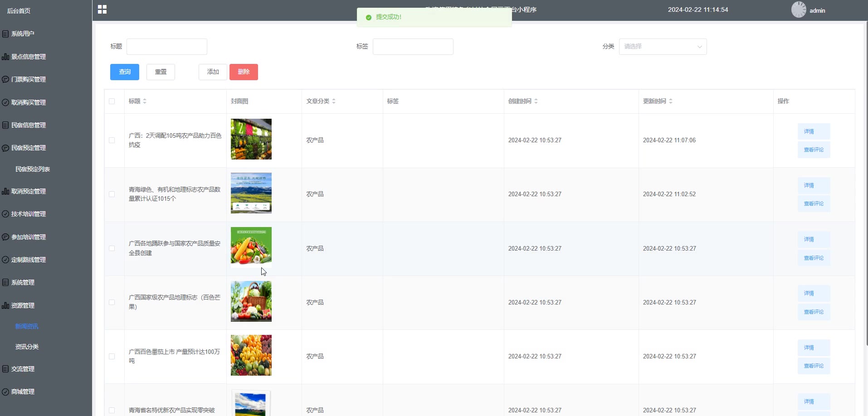Click the page's vertical scrollbar
The width and height of the screenshot is (868, 416).
pyautogui.click(x=866, y=184)
